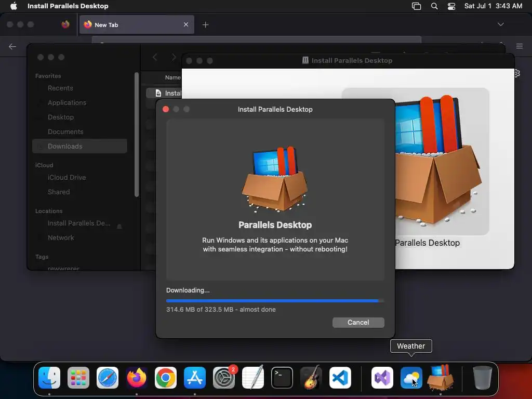Screen dimensions: 532x399
Task: Open Spotlight search in menu bar
Action: (434, 6)
